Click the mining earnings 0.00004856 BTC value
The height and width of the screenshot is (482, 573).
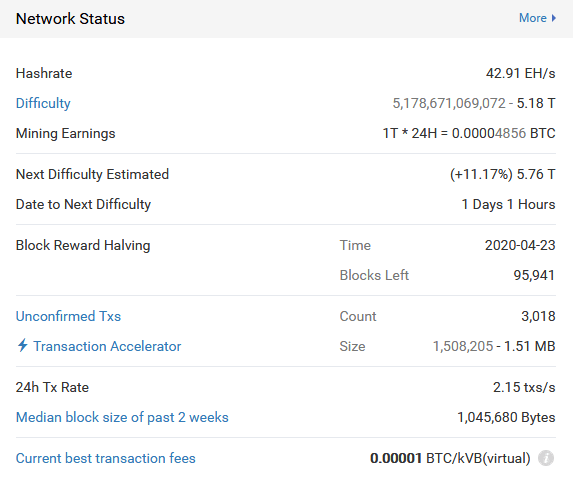click(504, 133)
